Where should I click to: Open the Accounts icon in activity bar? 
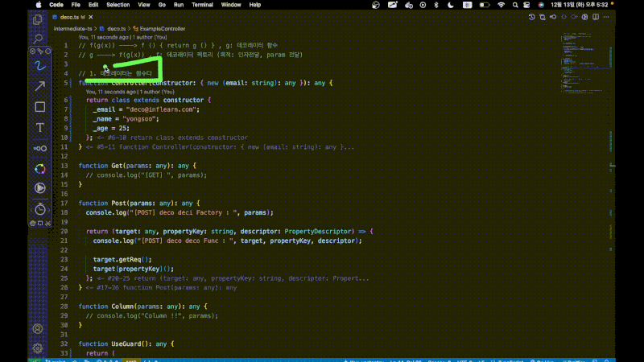[38, 328]
